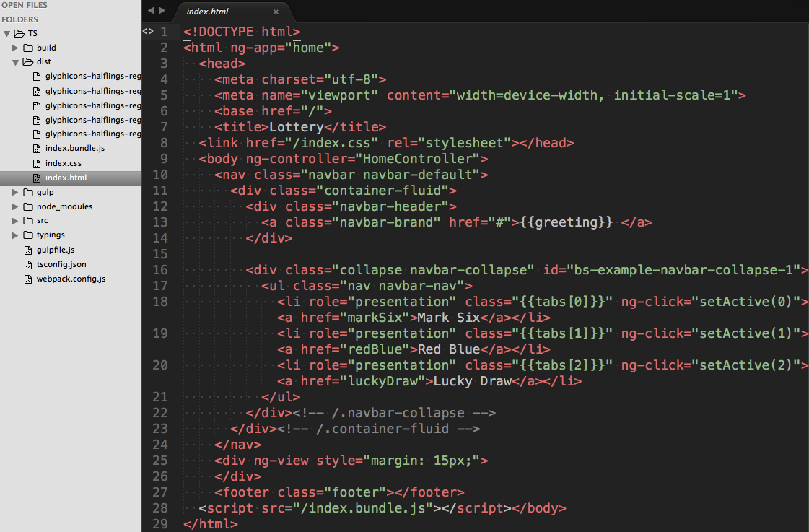Click "container-fluid" class value on line 11

click(382, 191)
